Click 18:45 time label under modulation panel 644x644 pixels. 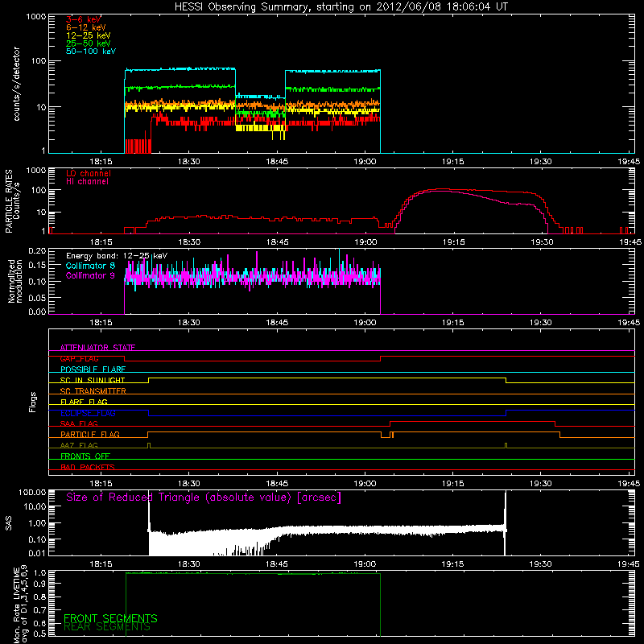click(277, 323)
